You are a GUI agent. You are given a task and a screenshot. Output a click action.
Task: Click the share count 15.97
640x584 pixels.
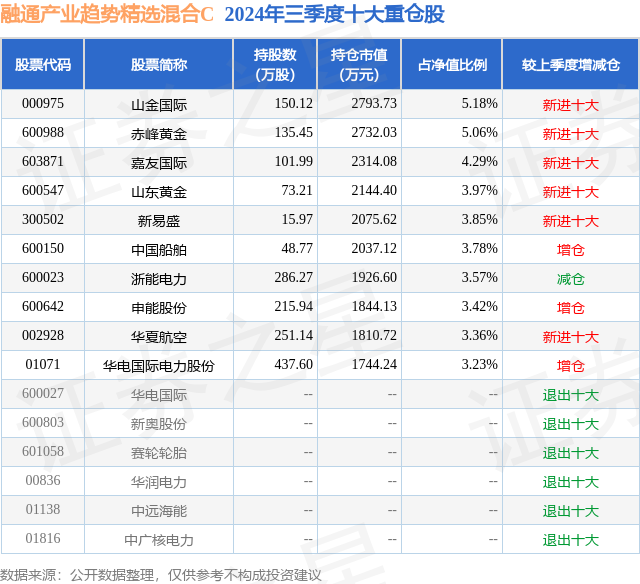tap(297, 220)
